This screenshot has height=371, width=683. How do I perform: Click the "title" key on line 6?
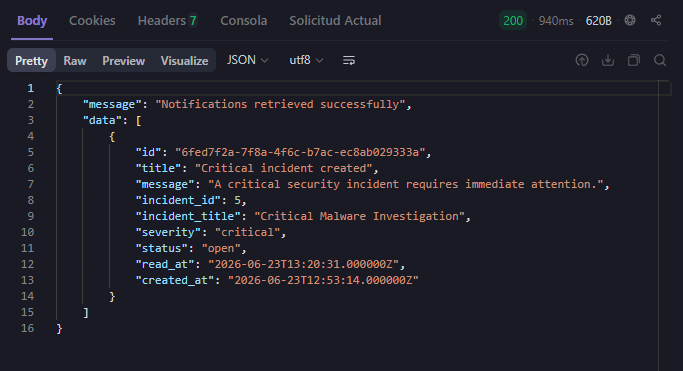(x=158, y=169)
